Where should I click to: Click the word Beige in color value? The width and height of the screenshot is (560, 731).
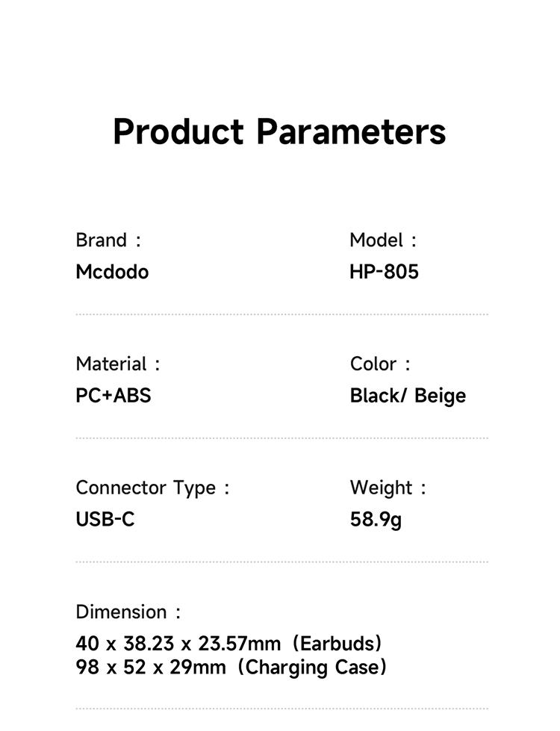[440, 396]
